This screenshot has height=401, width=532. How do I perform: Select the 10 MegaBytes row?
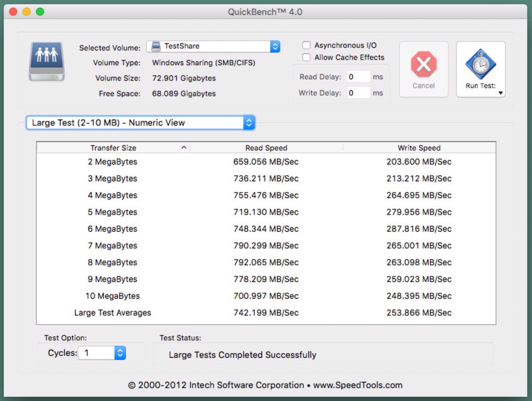click(x=266, y=296)
